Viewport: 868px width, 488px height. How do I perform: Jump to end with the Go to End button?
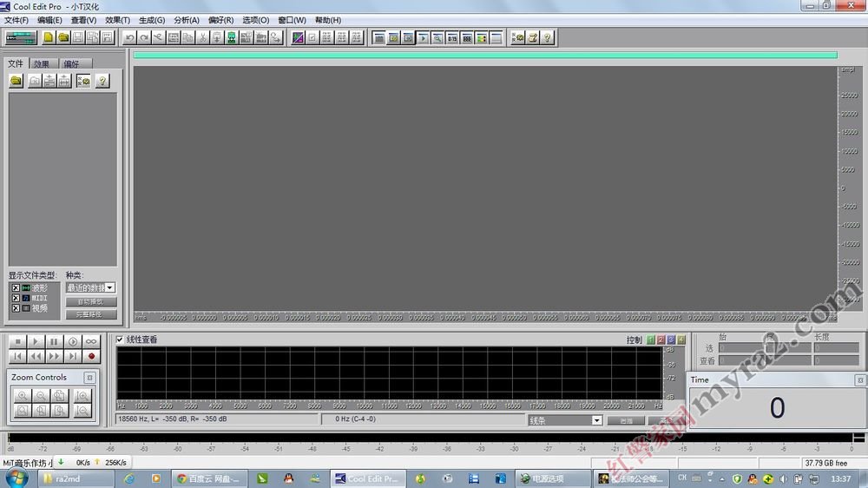pos(73,356)
